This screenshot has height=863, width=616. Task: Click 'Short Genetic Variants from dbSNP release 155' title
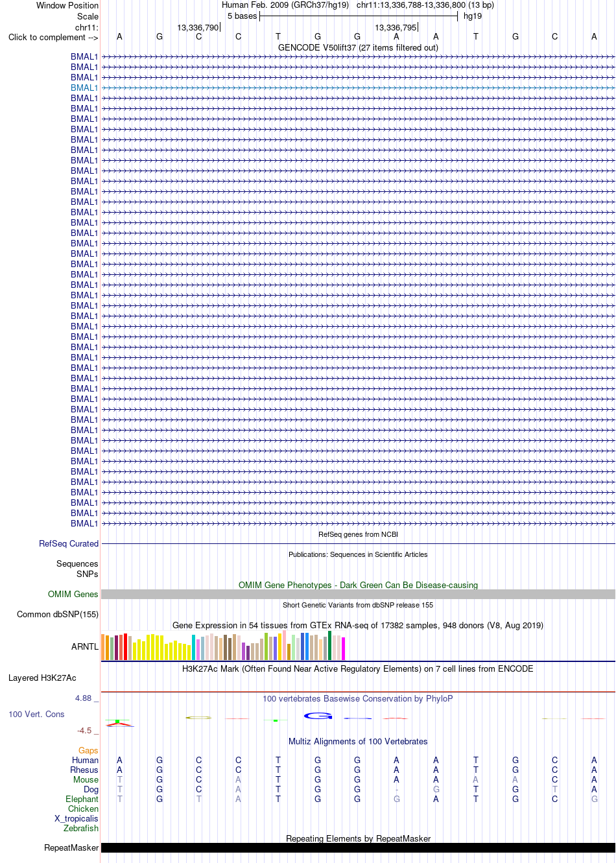coord(358,605)
